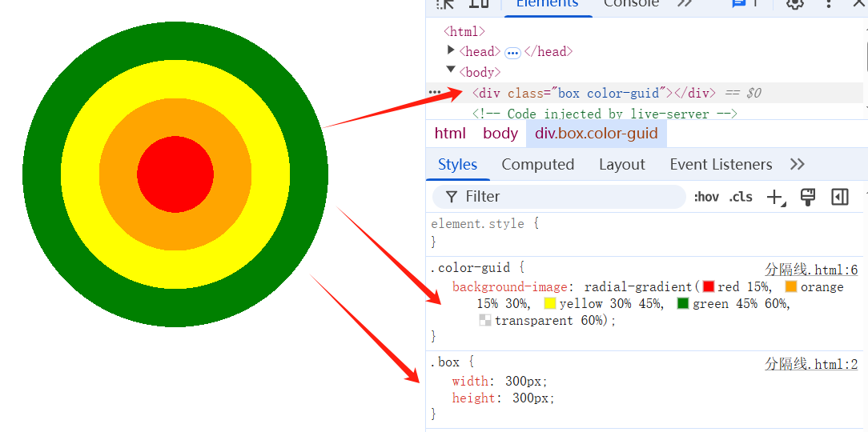
Task: Open source link 分隔线.html:6
Action: (811, 270)
